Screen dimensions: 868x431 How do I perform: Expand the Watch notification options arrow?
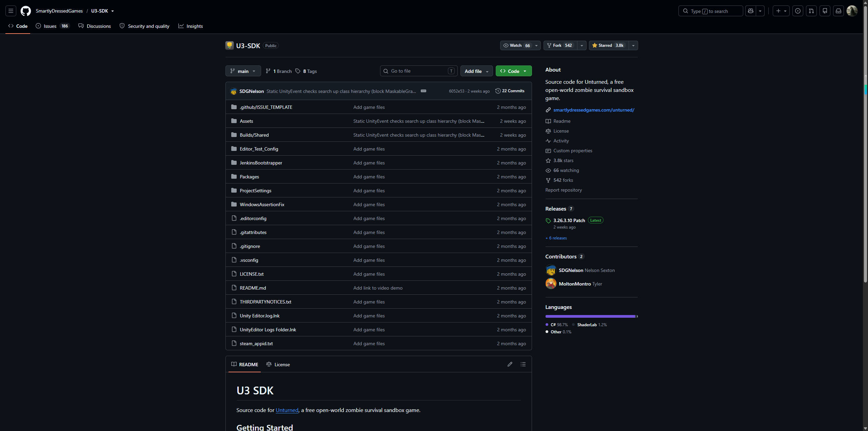point(536,45)
